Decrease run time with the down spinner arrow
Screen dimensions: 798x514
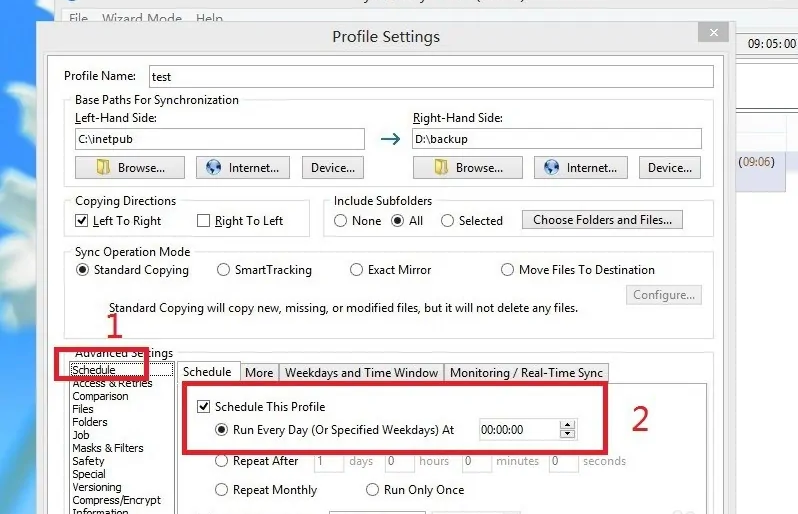pos(567,434)
